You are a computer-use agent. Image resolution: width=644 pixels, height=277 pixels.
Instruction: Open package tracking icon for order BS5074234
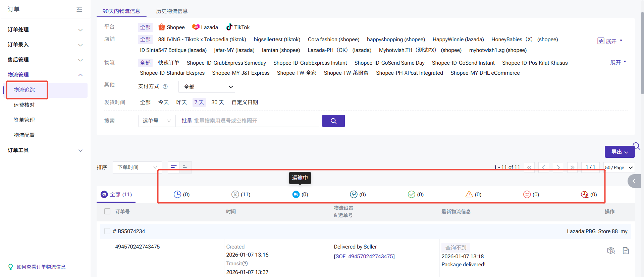coord(611,251)
